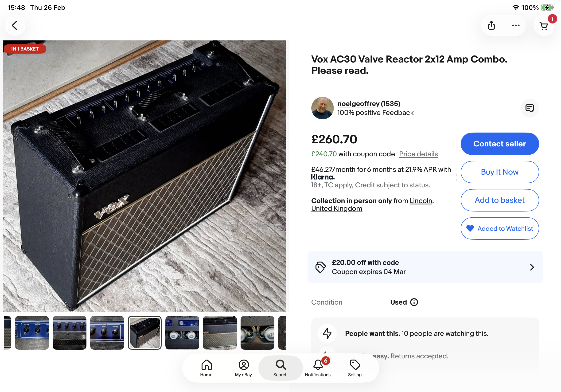
Task: Click the Buy It Now button
Action: pos(500,172)
